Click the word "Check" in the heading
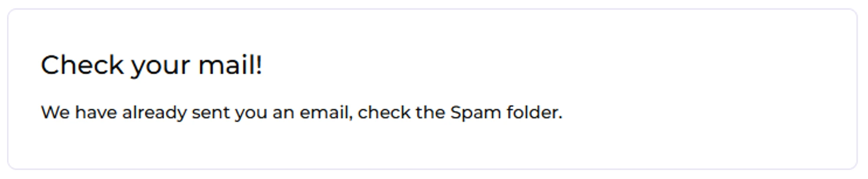The width and height of the screenshot is (868, 179). (82, 65)
